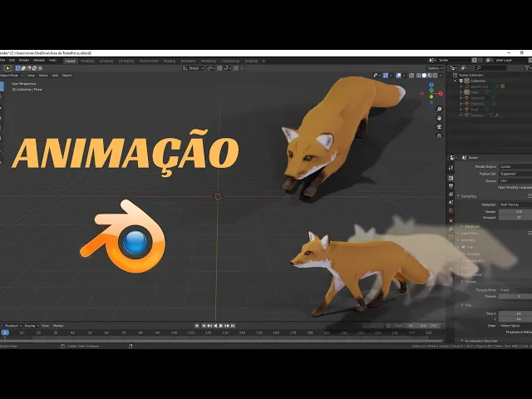Image resolution: width=532 pixels, height=399 pixels.
Task: Click the outliner search magnifier field
Action: (490, 68)
